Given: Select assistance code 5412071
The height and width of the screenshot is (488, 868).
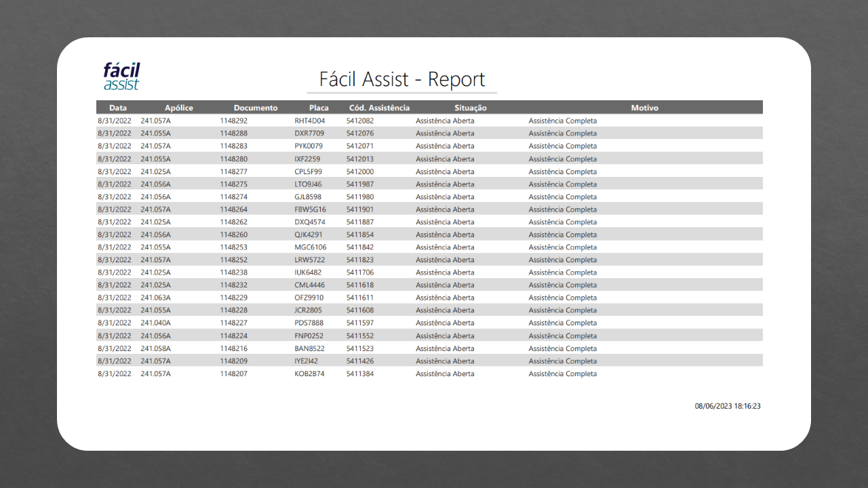Looking at the screenshot, I should click(359, 146).
